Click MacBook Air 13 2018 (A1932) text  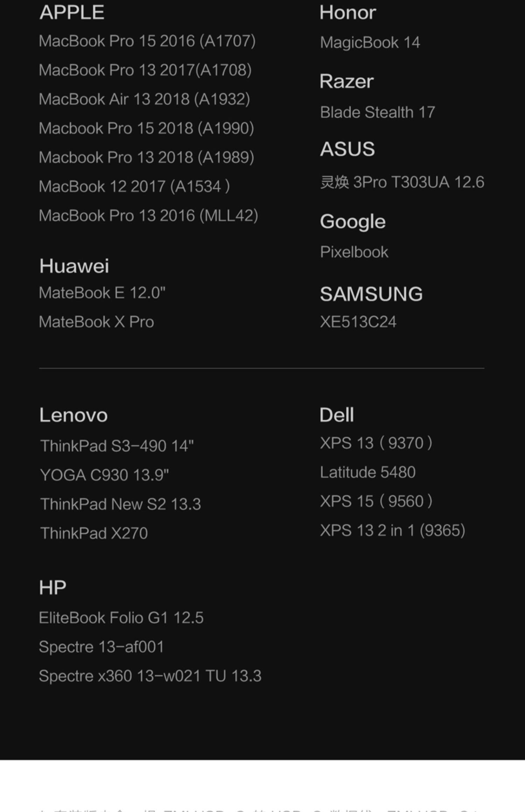[144, 99]
